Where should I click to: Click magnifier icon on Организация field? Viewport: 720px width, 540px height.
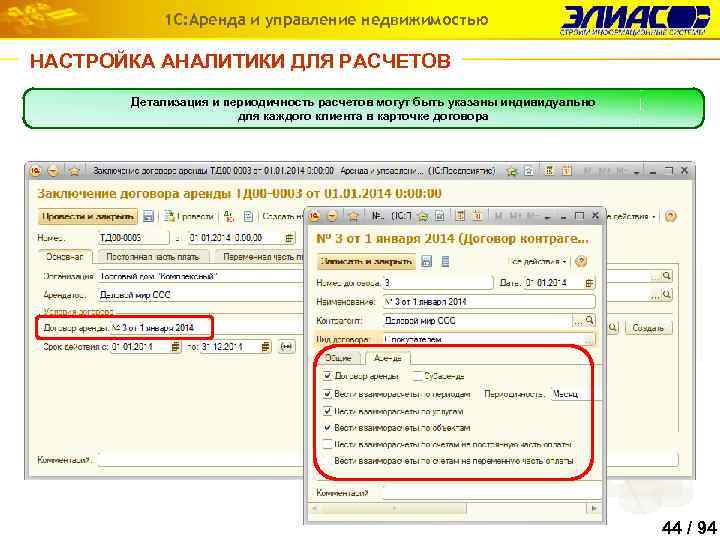click(667, 276)
